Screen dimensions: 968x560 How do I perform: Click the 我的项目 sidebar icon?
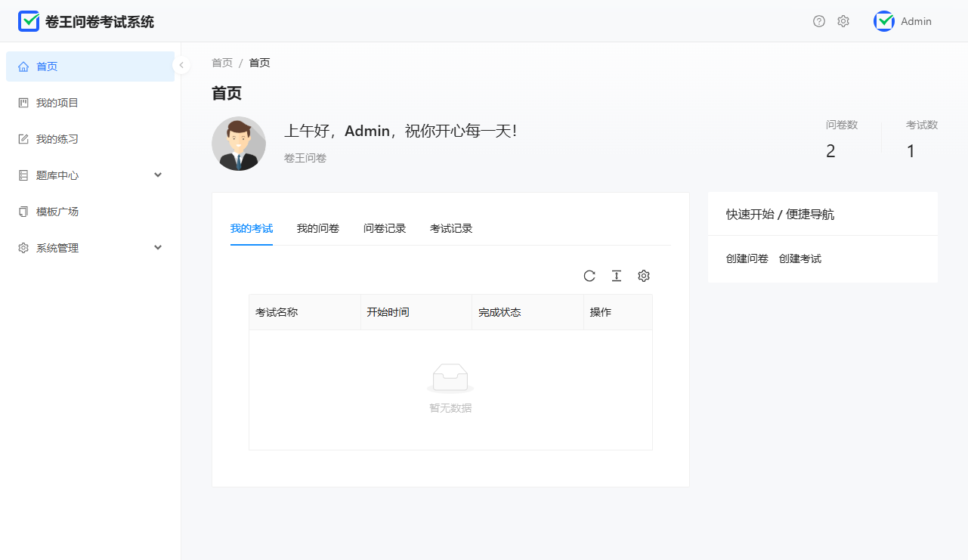23,103
